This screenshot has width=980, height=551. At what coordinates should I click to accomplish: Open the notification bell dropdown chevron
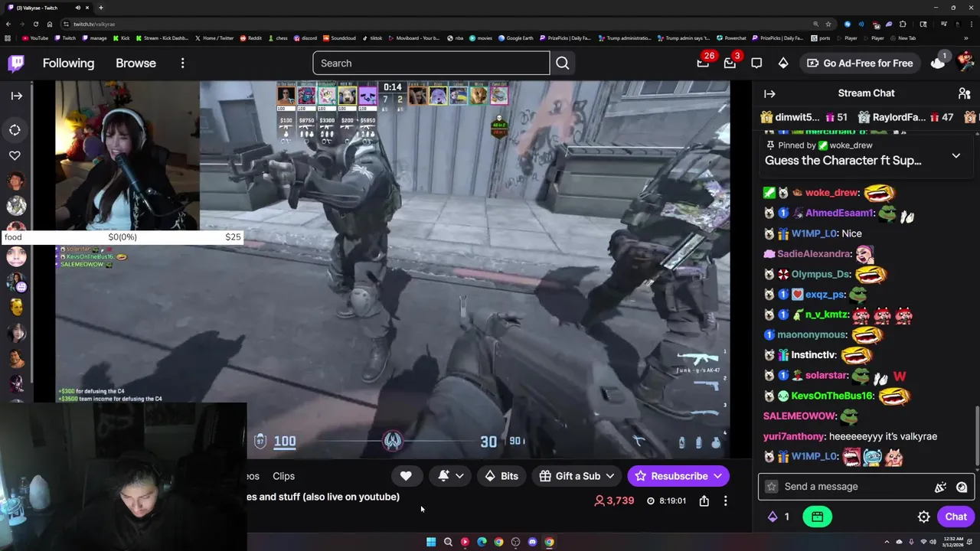pos(459,476)
